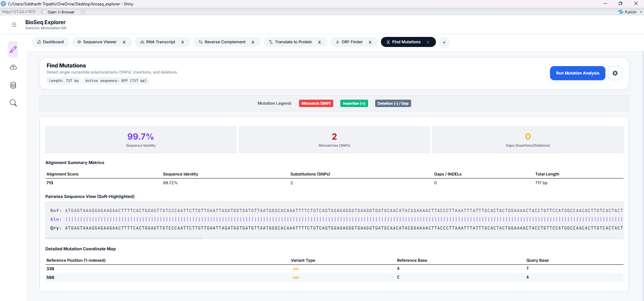Image resolution: width=644 pixels, height=301 pixels.
Task: Click reference position 338 cell
Action: [50, 269]
